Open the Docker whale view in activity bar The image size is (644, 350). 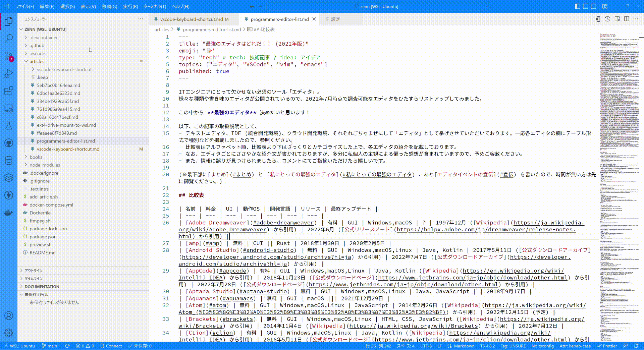[x=9, y=213]
